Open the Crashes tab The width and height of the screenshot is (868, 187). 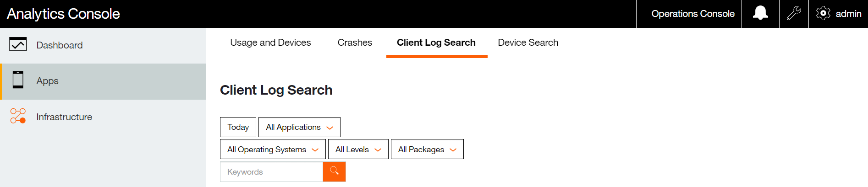(x=355, y=43)
